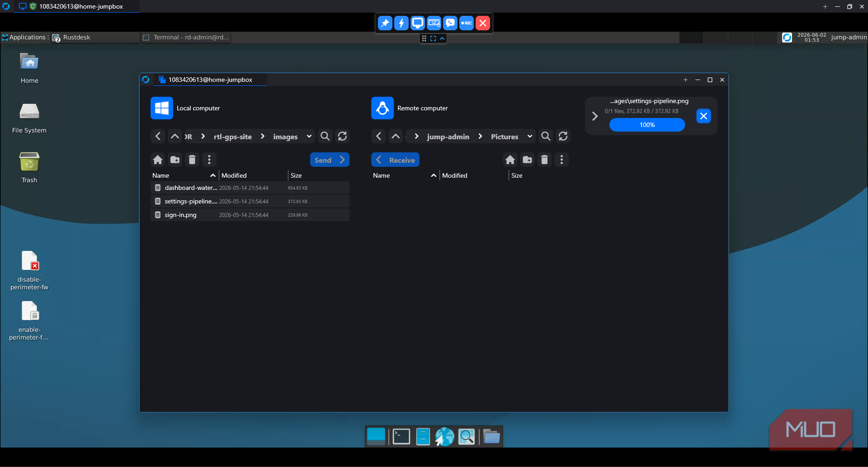Select dashboard-water file in local list
Screen dimensions: 868x467
tap(250, 188)
